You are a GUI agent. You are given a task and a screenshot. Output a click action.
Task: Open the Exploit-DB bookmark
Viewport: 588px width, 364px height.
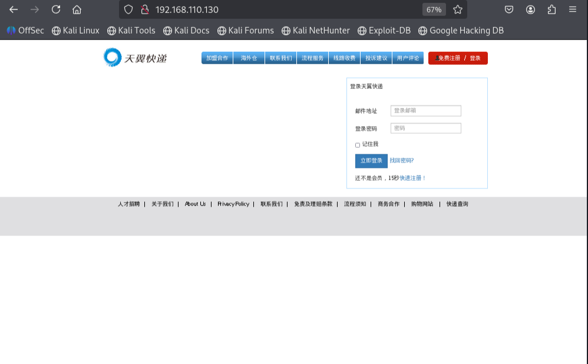tap(384, 31)
